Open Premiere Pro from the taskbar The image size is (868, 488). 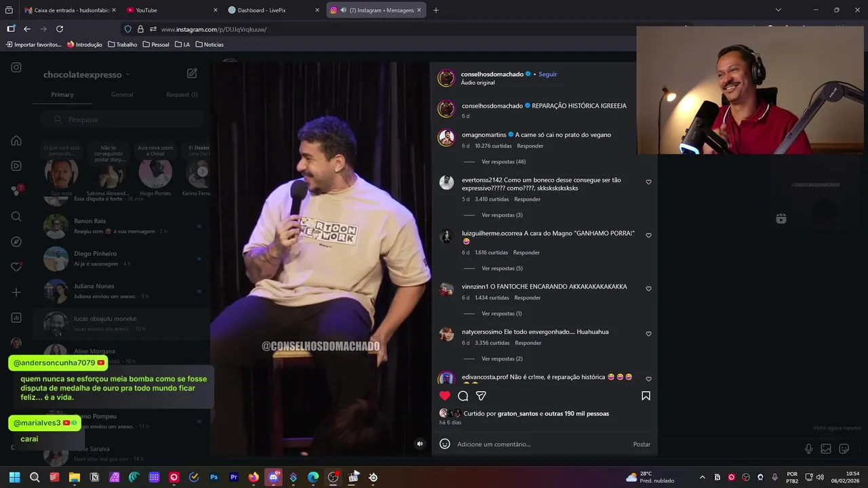pyautogui.click(x=234, y=477)
